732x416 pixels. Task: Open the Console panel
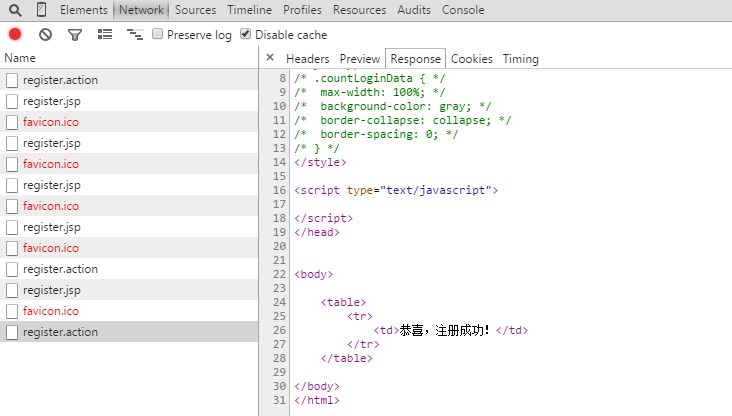463,10
